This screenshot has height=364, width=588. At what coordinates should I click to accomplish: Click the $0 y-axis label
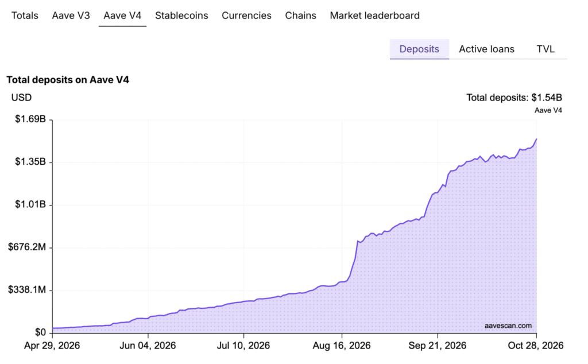pyautogui.click(x=41, y=332)
